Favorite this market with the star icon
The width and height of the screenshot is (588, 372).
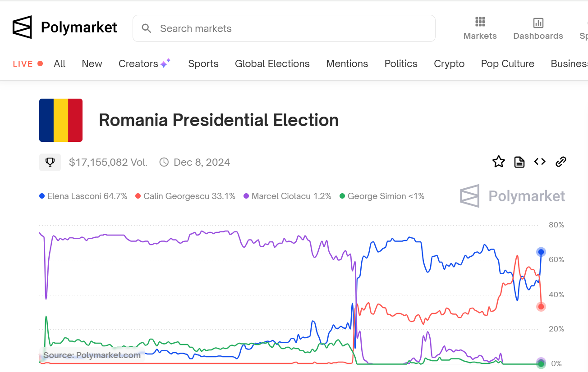click(498, 162)
